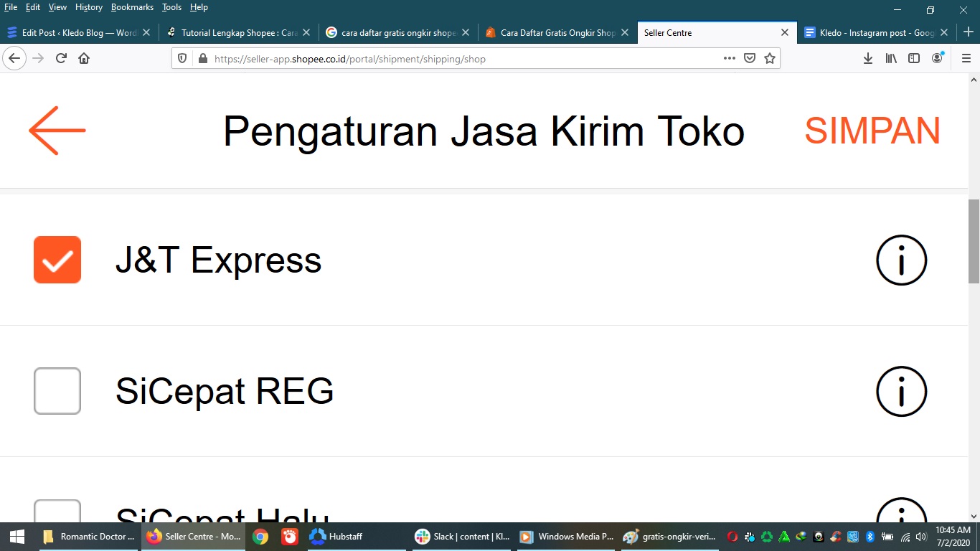Open volume control in system tray
Image resolution: width=980 pixels, height=551 pixels.
click(x=921, y=537)
